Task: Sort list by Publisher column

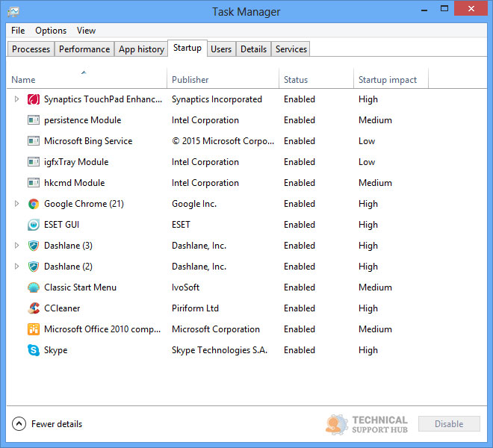Action: pyautogui.click(x=190, y=80)
